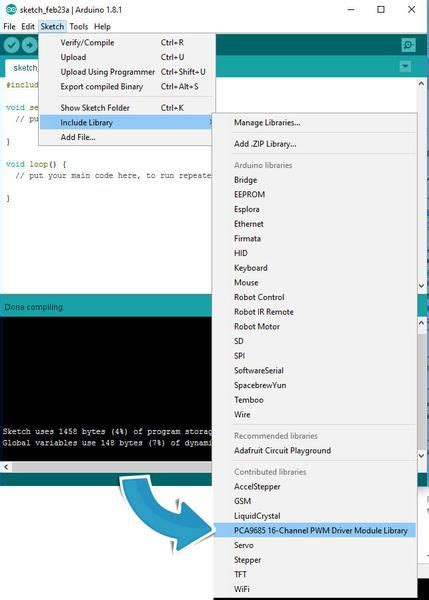Include the TFT library
This screenshot has width=429, height=600.
(x=315, y=574)
